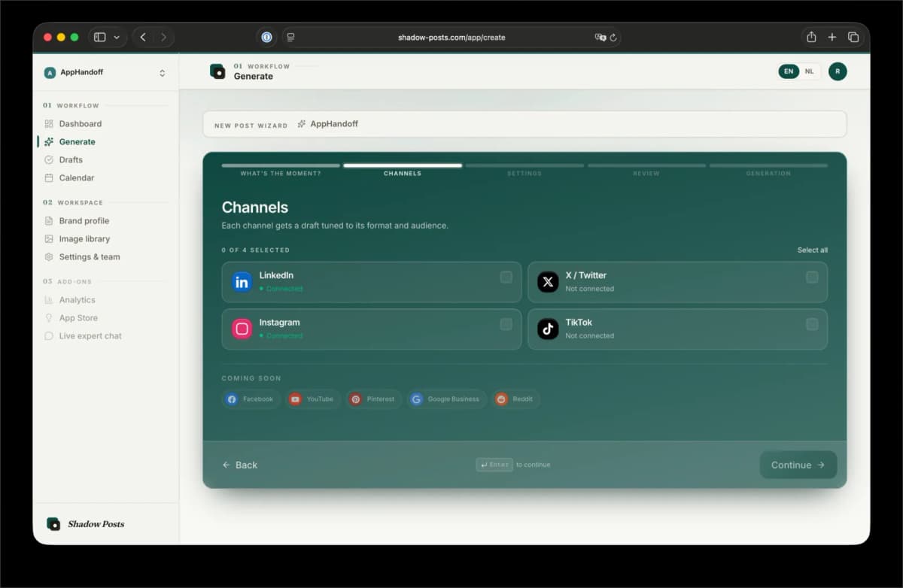Click the YouTube coming soon chip
Image resolution: width=903 pixels, height=588 pixels.
point(312,399)
